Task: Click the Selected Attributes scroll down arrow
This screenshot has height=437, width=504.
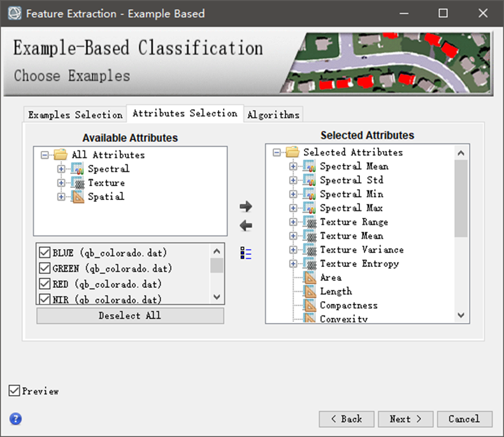Action: 461,315
